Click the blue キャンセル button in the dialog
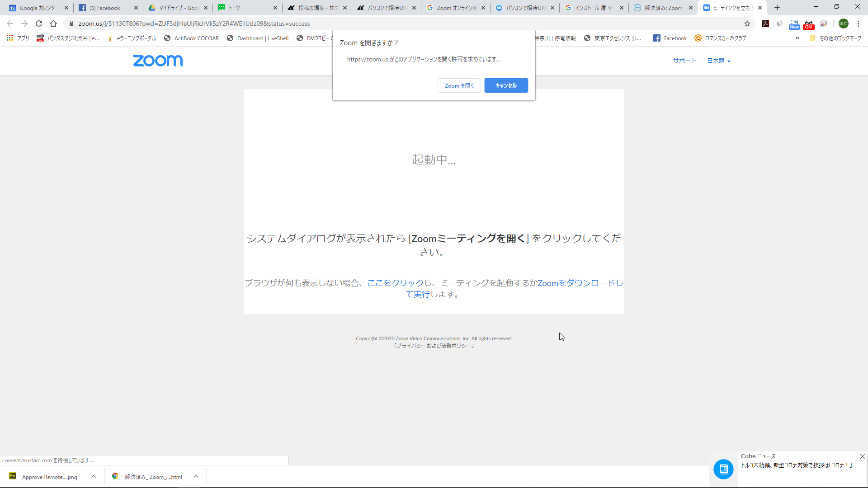Viewport: 868px width, 488px height. point(506,85)
